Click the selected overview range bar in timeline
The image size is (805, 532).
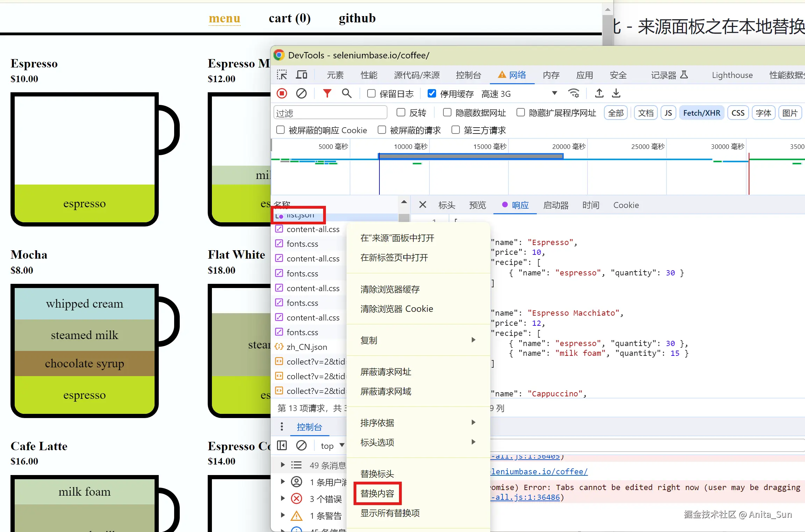(x=471, y=156)
